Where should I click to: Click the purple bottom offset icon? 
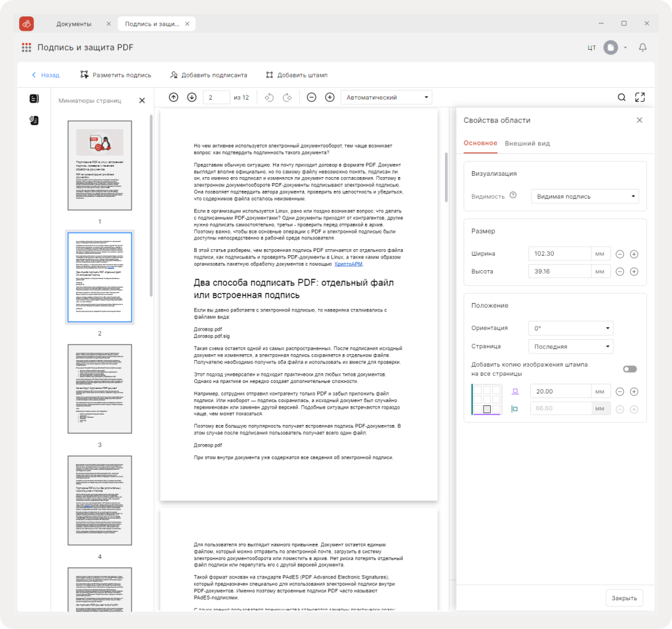pyautogui.click(x=515, y=391)
